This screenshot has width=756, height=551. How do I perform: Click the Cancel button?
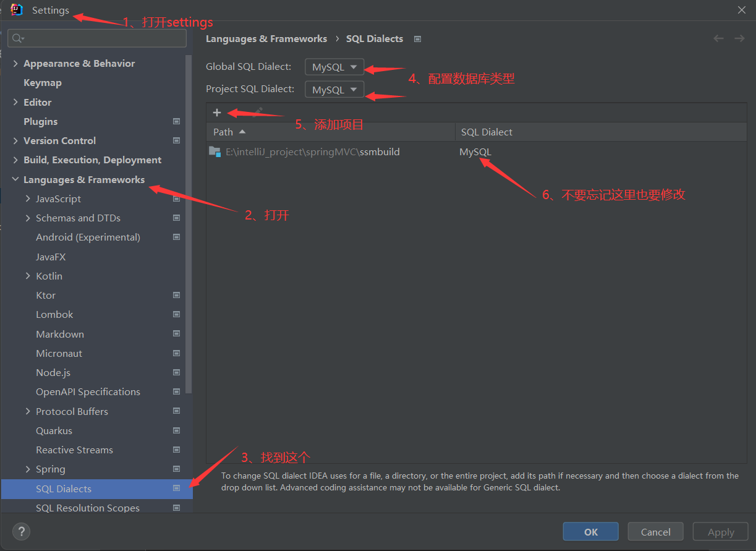pos(656,532)
